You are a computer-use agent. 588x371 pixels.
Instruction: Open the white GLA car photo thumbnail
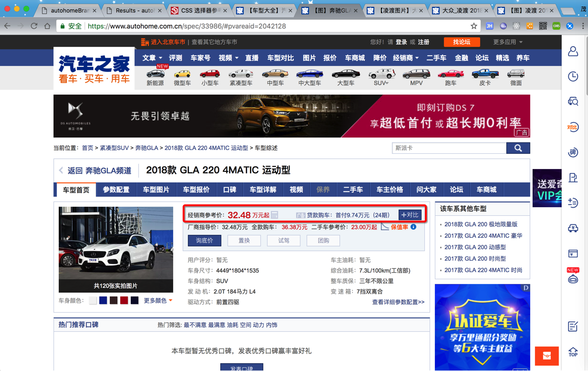click(116, 249)
